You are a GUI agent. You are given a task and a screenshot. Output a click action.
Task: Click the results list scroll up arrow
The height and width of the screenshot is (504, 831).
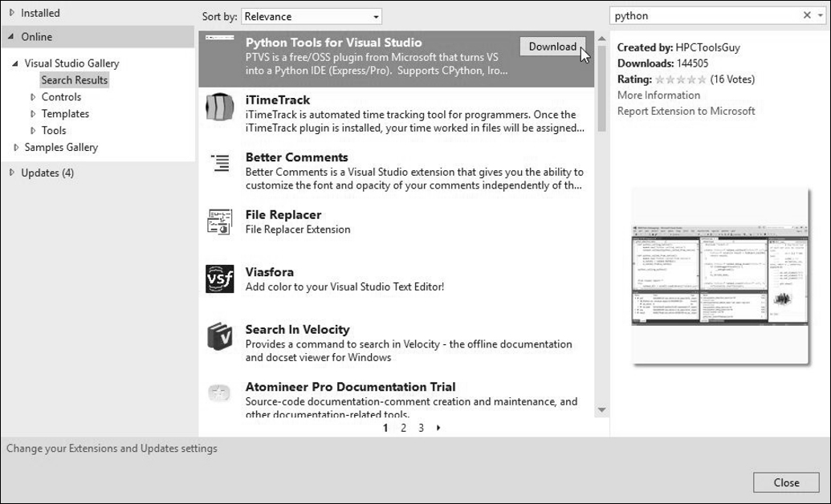(601, 39)
